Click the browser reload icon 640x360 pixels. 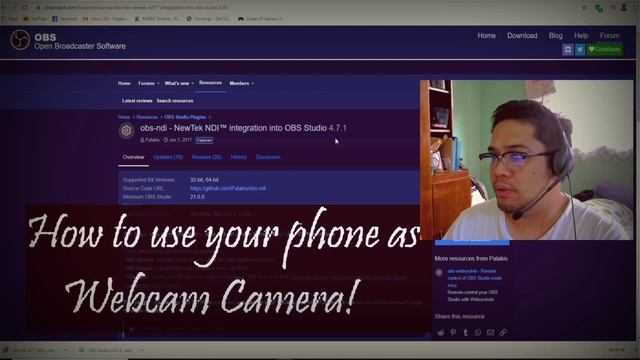[x=25, y=7]
